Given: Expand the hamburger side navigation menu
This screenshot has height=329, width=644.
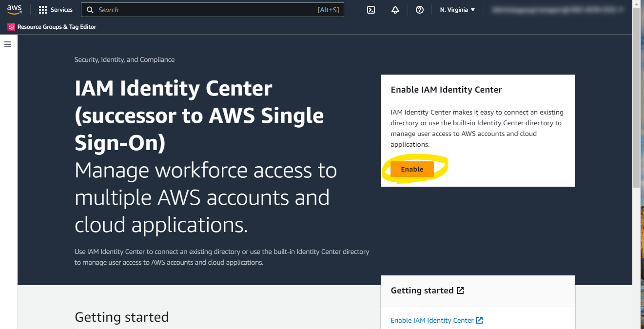Looking at the screenshot, I should click(x=8, y=44).
